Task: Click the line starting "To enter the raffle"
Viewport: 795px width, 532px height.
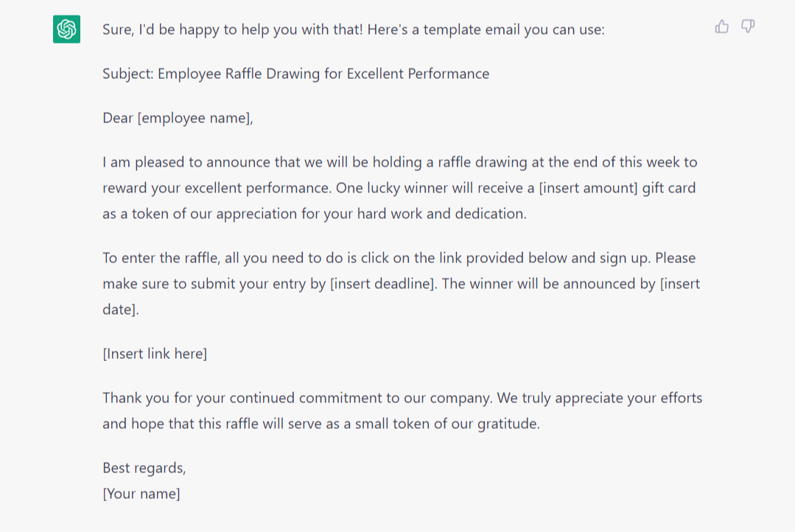Action: tap(399, 258)
